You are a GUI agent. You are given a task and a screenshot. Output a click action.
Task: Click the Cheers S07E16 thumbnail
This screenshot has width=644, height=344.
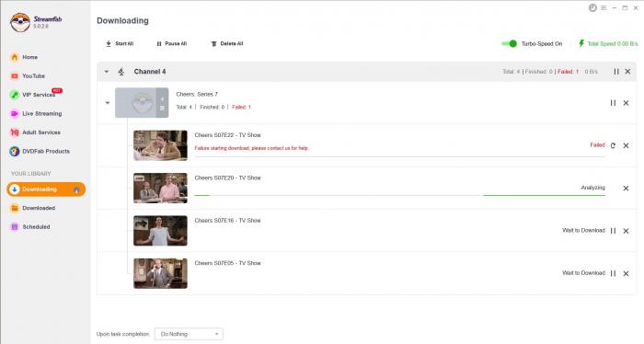tap(160, 231)
